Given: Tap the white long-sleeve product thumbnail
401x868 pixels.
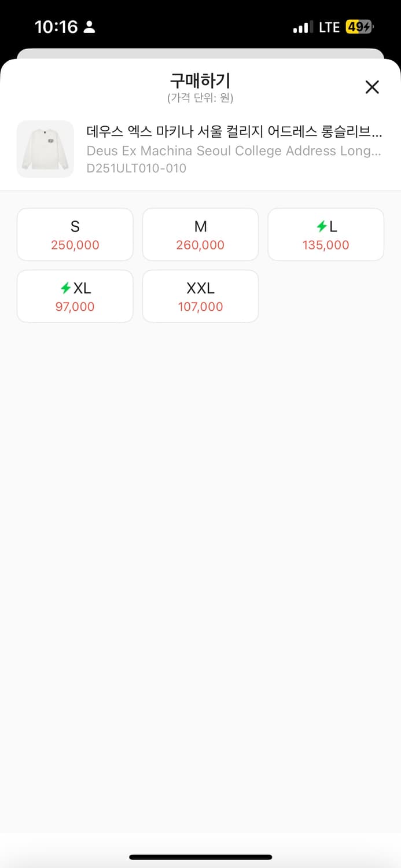Looking at the screenshot, I should (45, 149).
